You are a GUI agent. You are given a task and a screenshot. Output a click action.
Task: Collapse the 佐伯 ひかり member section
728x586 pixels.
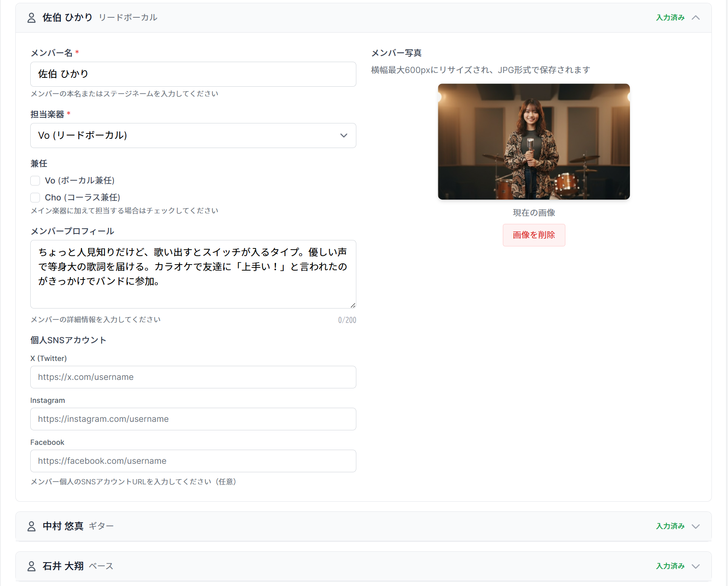(696, 18)
